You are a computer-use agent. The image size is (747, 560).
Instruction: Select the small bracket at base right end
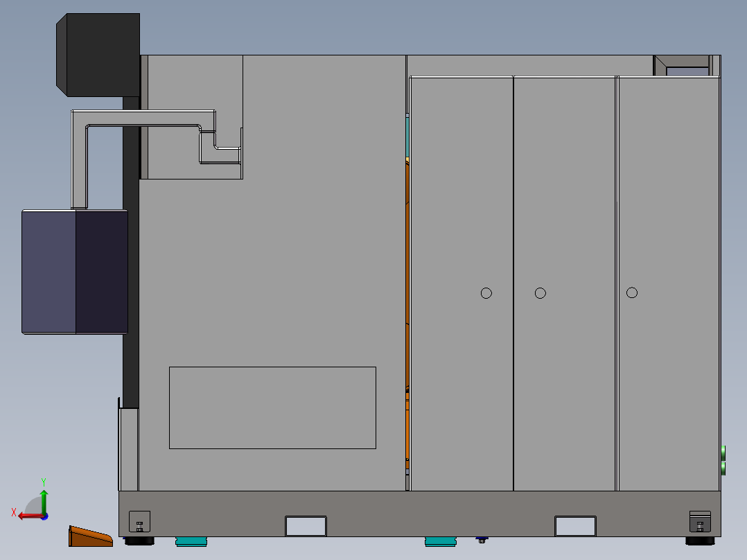point(701,522)
